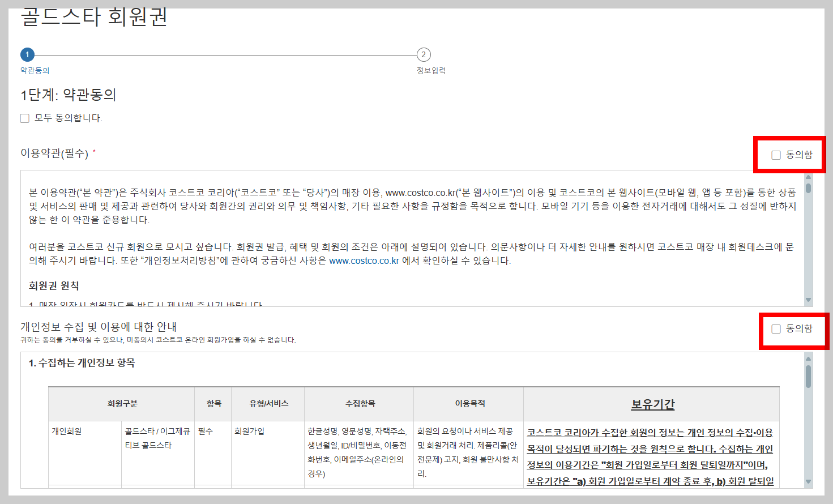Click 개인정보 수집 및 이용에 대한 안내 heading
The width and height of the screenshot is (833, 504).
click(99, 327)
